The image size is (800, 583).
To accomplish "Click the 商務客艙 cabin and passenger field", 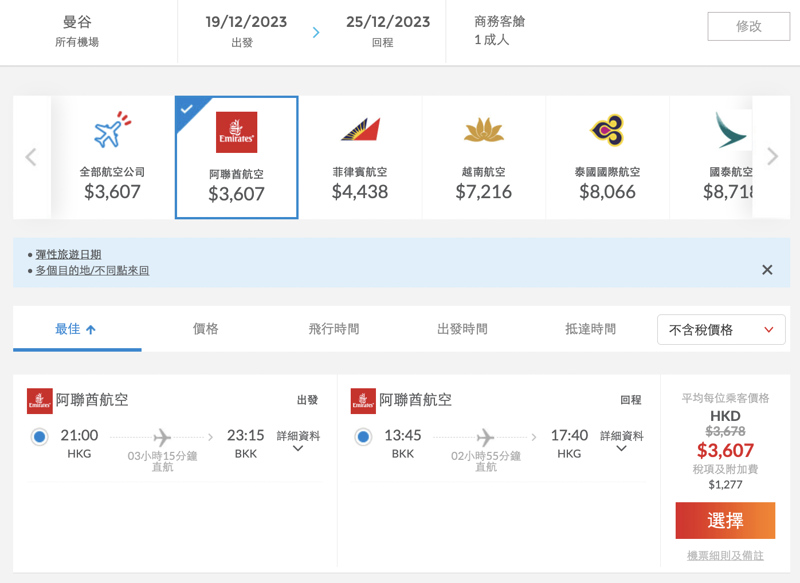I will [x=499, y=30].
